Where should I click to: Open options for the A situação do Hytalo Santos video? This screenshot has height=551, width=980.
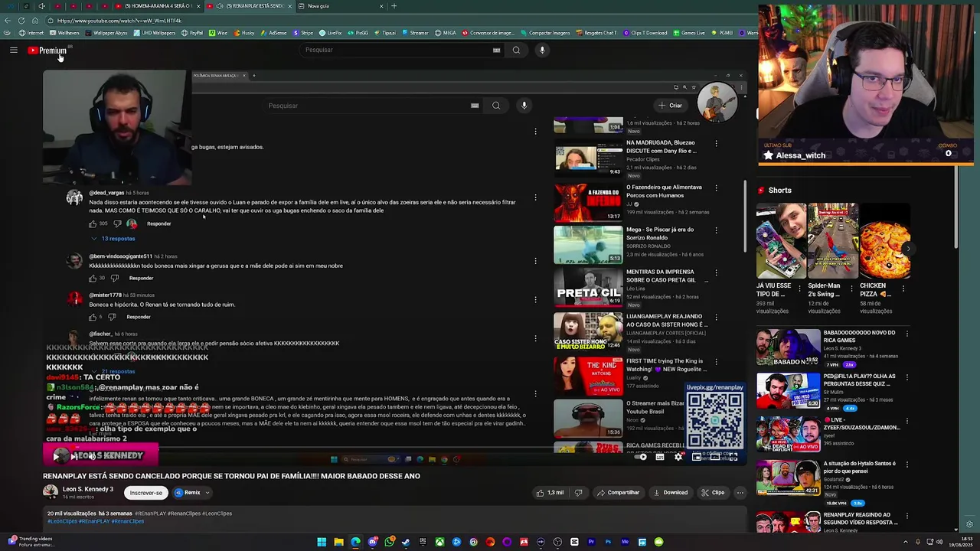[x=907, y=464]
